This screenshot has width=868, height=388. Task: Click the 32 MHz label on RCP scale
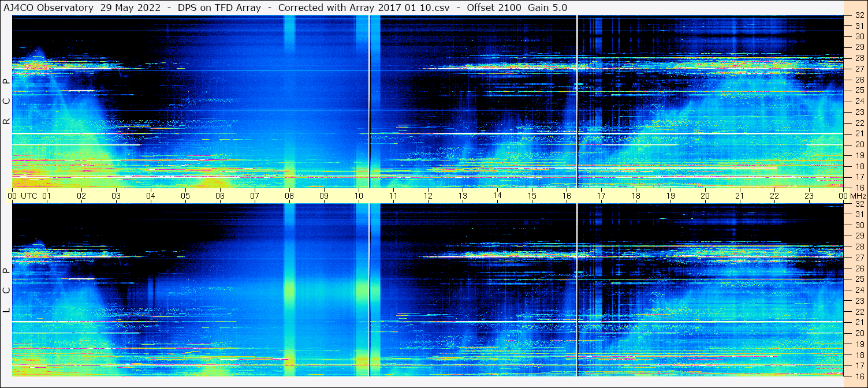click(859, 16)
